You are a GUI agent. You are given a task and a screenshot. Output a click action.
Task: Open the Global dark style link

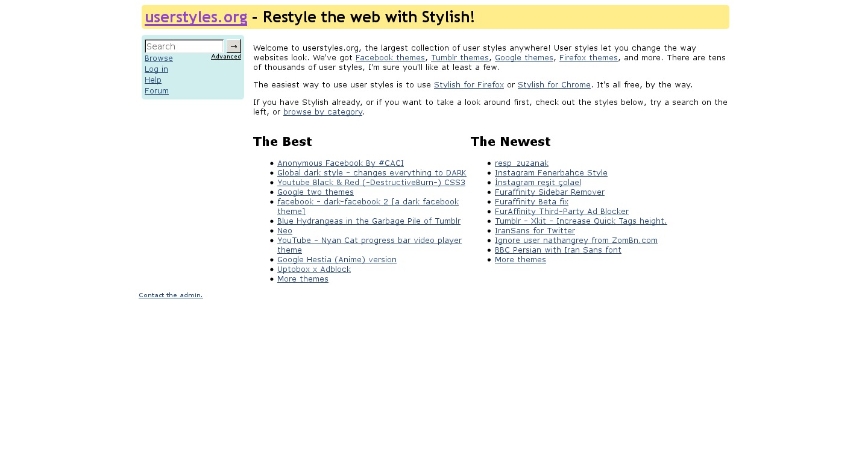(x=371, y=173)
